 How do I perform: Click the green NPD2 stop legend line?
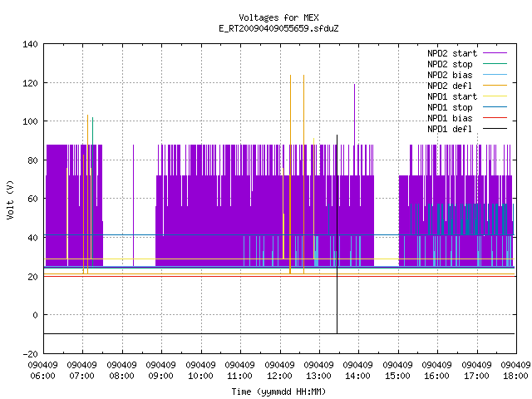(x=495, y=64)
